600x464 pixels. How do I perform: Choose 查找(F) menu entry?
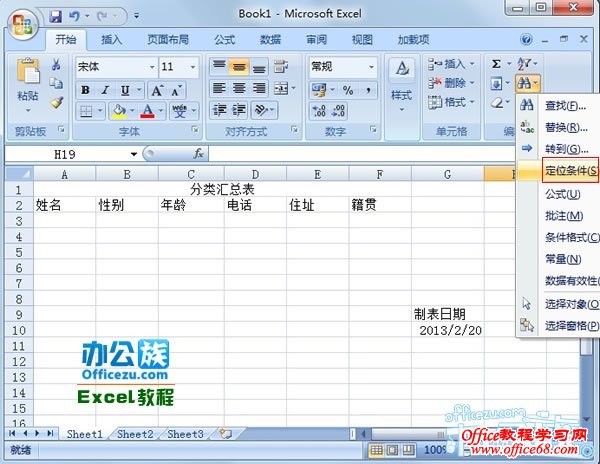[558, 105]
